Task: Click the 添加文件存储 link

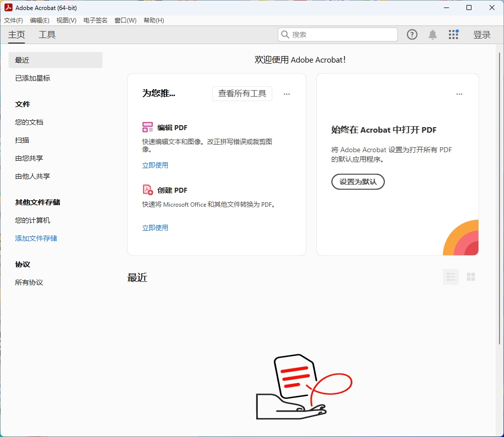Action: point(36,238)
